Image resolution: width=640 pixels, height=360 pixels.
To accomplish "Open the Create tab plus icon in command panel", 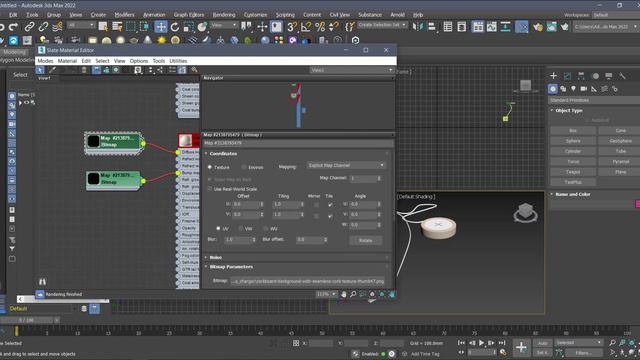I will [553, 76].
